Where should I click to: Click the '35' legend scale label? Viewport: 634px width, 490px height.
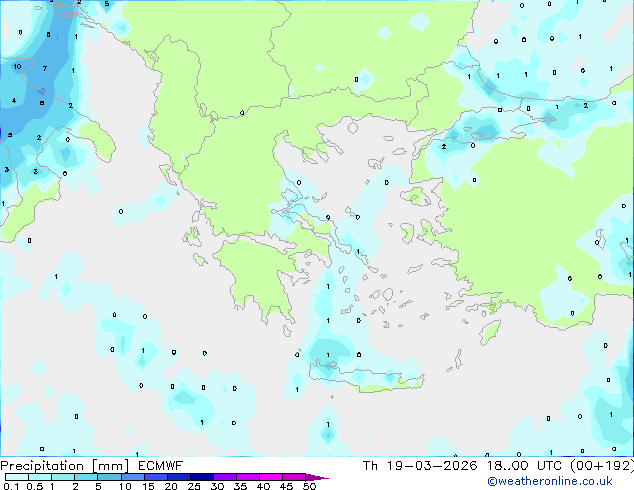pyautogui.click(x=240, y=486)
